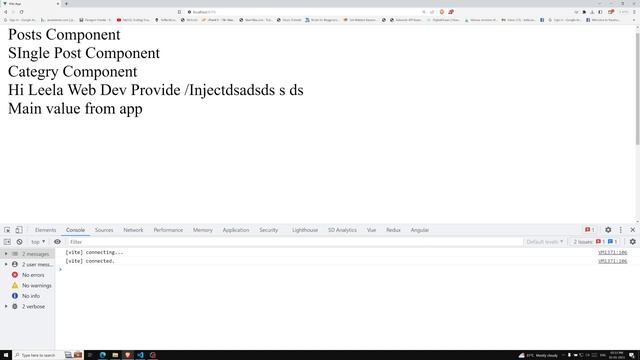Screen dimensions: 640x360
Task: Expand the 2 messages group
Action: coord(6,254)
